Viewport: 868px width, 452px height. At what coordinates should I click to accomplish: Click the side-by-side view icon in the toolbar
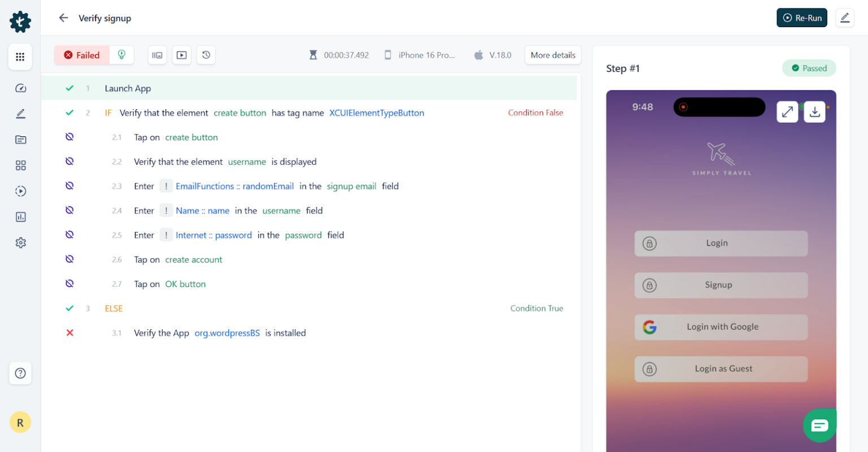coord(157,55)
